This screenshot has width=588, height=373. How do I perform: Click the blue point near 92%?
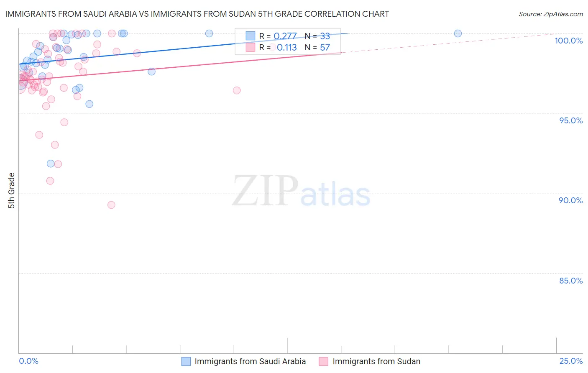(51, 164)
